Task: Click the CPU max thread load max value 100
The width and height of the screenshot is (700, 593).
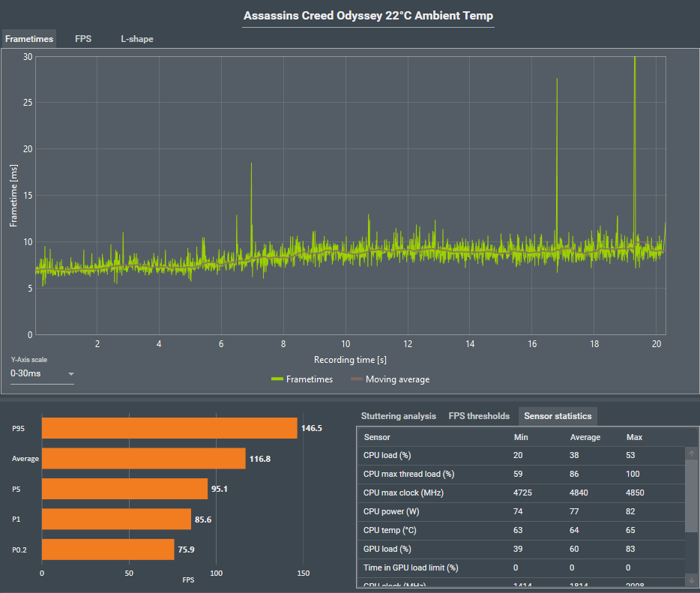Action: point(633,475)
